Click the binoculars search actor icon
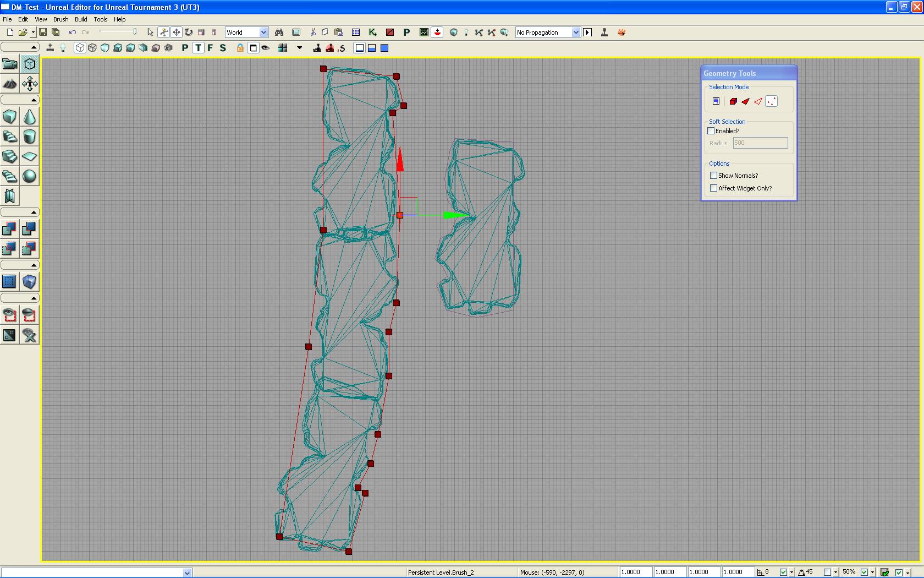 (279, 32)
